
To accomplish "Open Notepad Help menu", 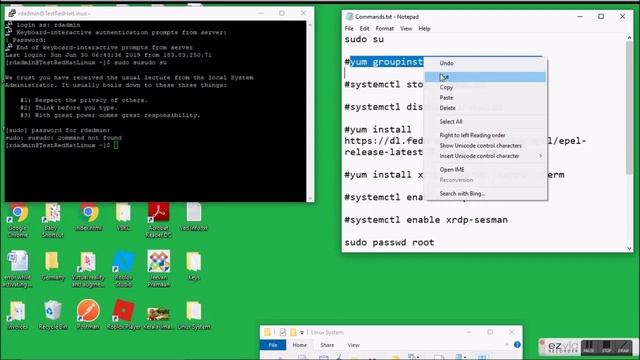I will 424,29.
